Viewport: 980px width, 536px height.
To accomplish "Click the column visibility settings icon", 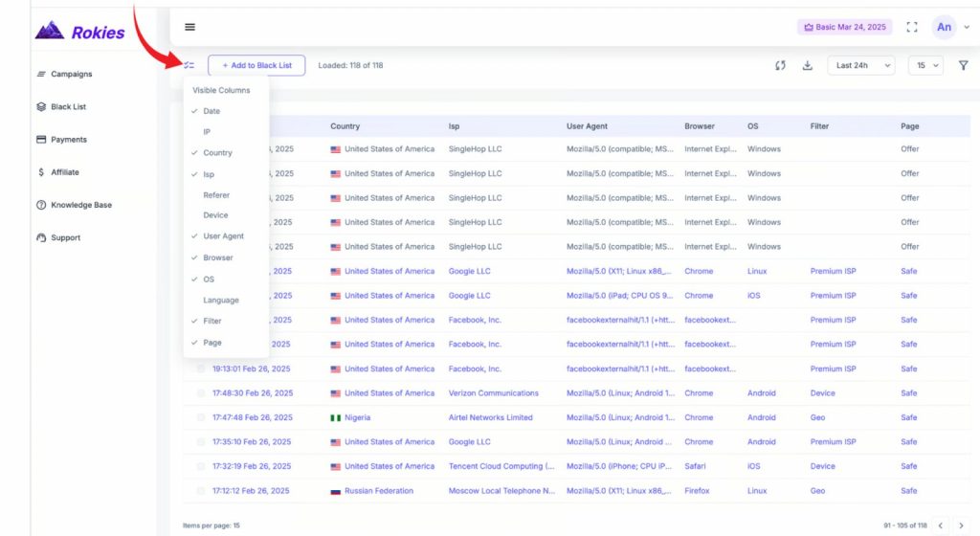I will point(189,65).
